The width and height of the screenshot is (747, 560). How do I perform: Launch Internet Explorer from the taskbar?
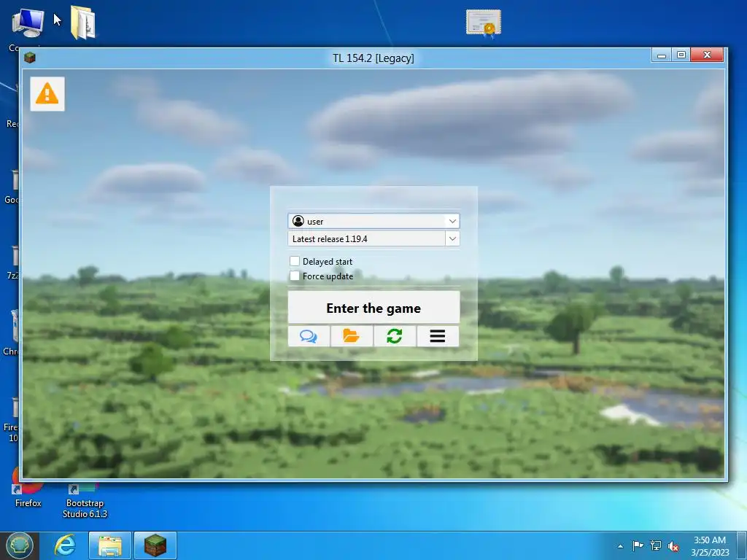point(65,545)
